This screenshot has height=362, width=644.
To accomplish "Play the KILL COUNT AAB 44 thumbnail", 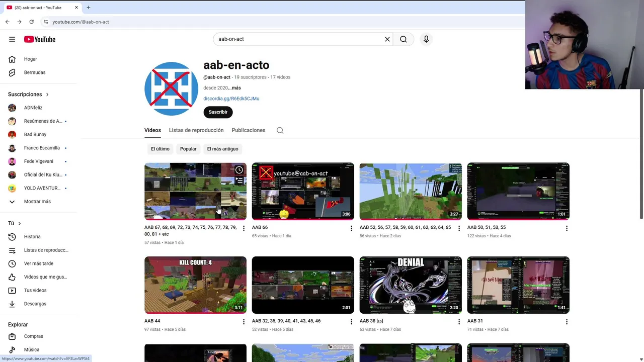I will [195, 285].
